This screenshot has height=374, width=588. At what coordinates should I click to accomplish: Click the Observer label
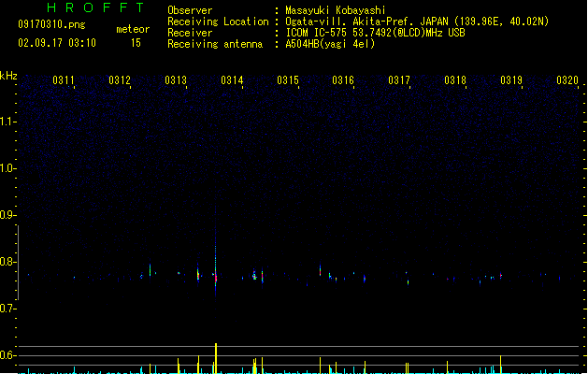click(190, 10)
